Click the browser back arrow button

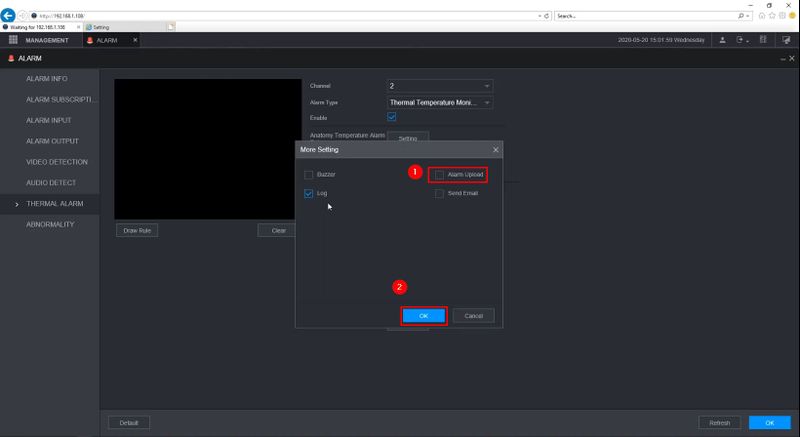click(9, 16)
